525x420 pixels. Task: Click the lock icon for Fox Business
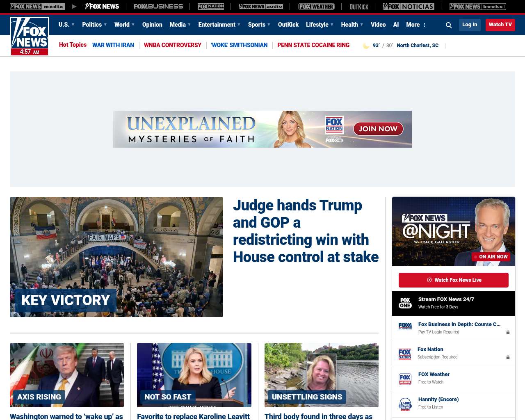click(508, 332)
